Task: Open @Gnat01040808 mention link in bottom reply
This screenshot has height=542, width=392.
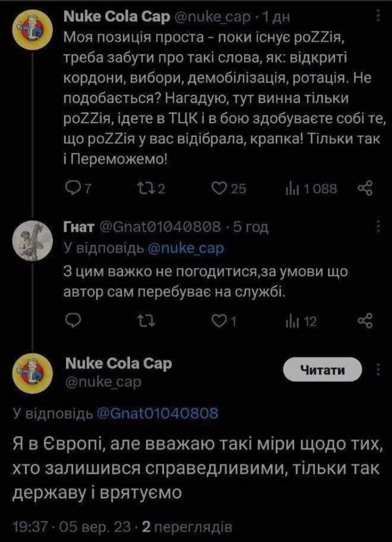Action: [x=157, y=413]
